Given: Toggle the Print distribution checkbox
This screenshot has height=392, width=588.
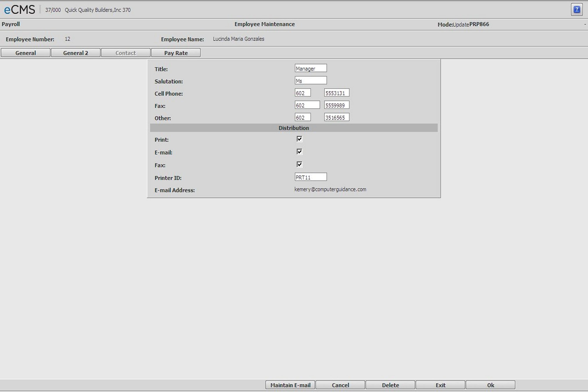Looking at the screenshot, I should click(299, 139).
